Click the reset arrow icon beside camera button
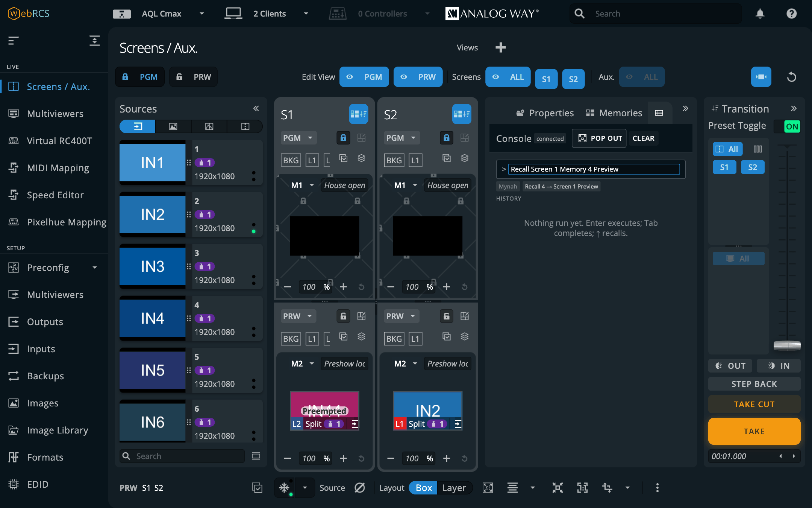Screen dimensions: 812x508 pyautogui.click(x=792, y=77)
